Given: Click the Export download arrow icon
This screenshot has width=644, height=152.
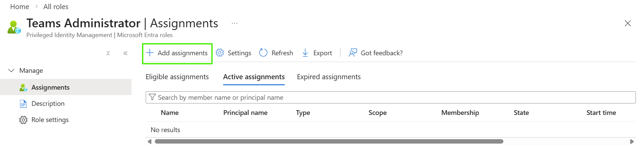Looking at the screenshot, I should (x=305, y=53).
